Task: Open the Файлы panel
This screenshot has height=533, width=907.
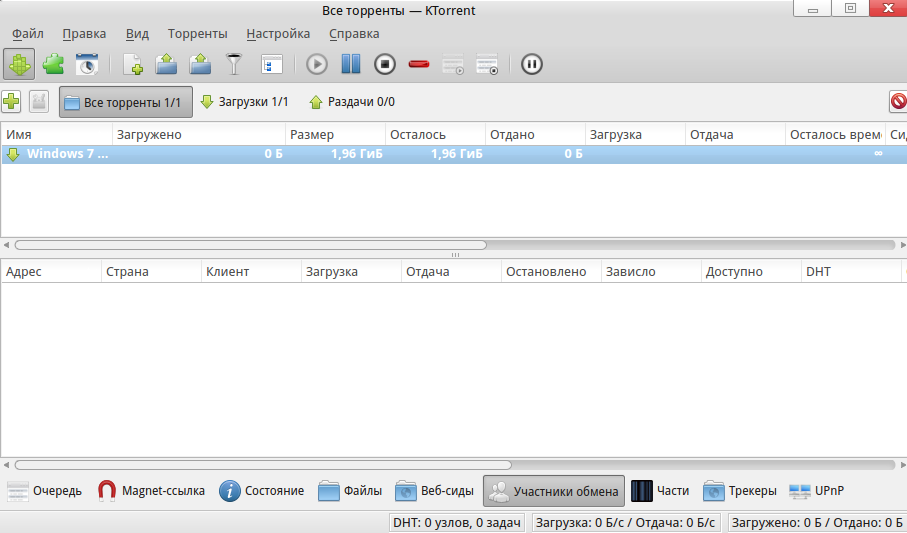Action: click(x=351, y=491)
